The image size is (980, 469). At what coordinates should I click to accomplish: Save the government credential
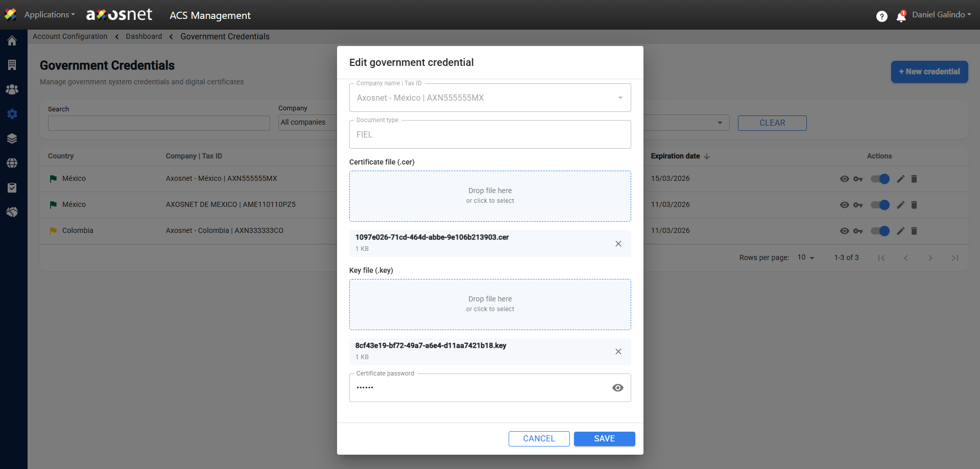coord(604,439)
